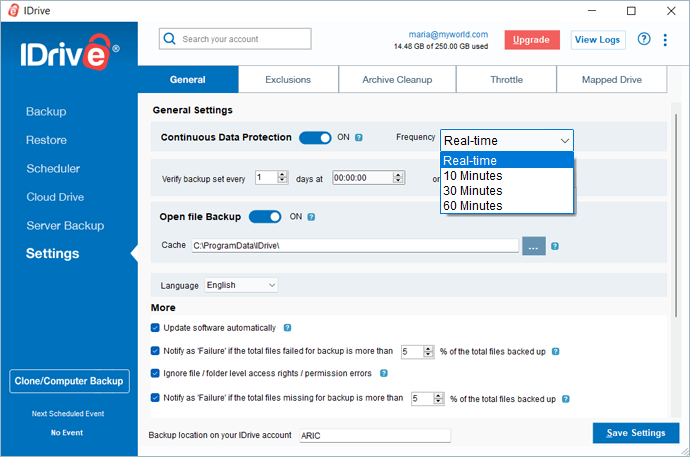Screen dimensions: 690x457
Task: Increase failed files percentage spinner
Action: click(x=428, y=348)
